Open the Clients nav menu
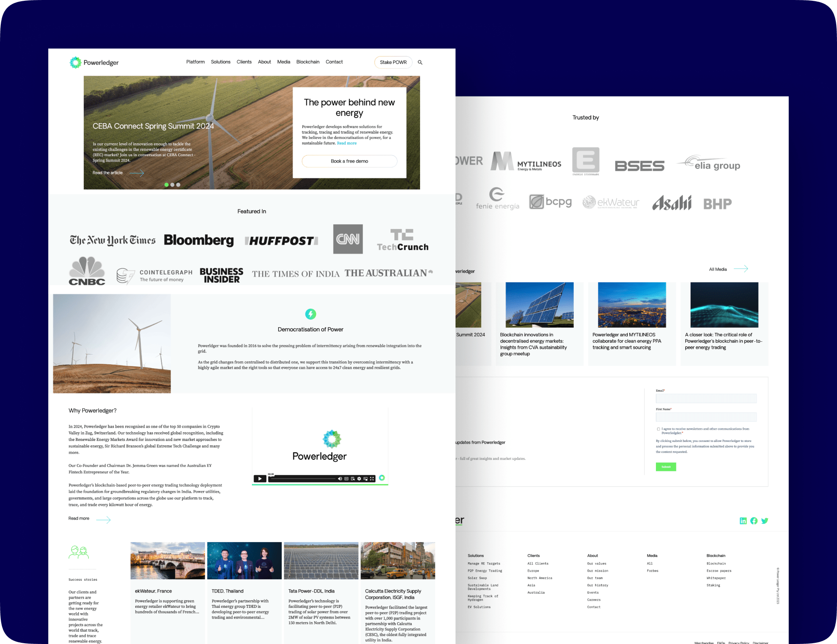 [x=244, y=62]
